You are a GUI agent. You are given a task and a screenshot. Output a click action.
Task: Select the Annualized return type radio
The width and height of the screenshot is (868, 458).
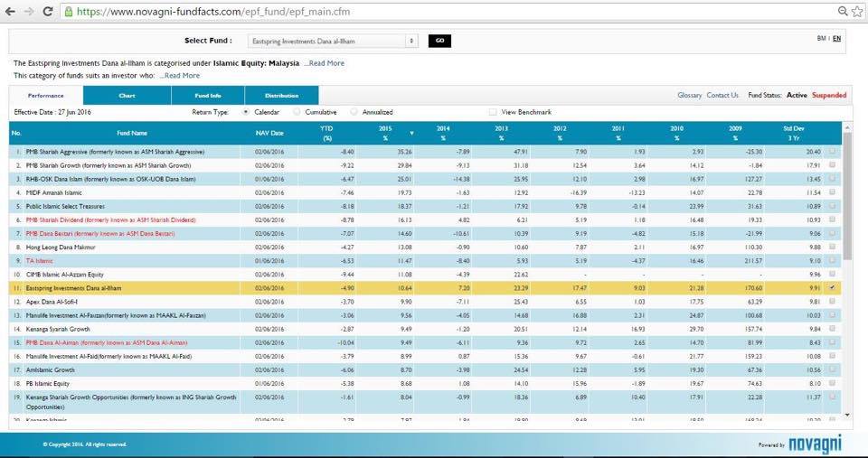354,112
